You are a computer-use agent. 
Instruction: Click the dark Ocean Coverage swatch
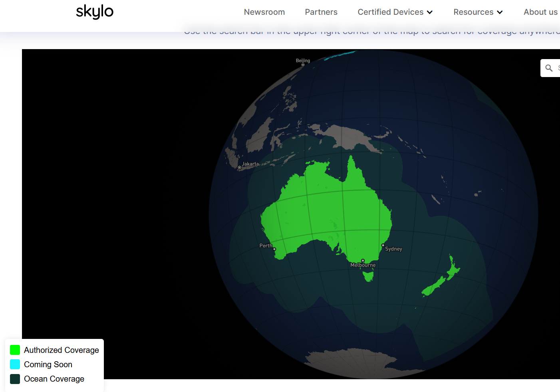pyautogui.click(x=15, y=379)
